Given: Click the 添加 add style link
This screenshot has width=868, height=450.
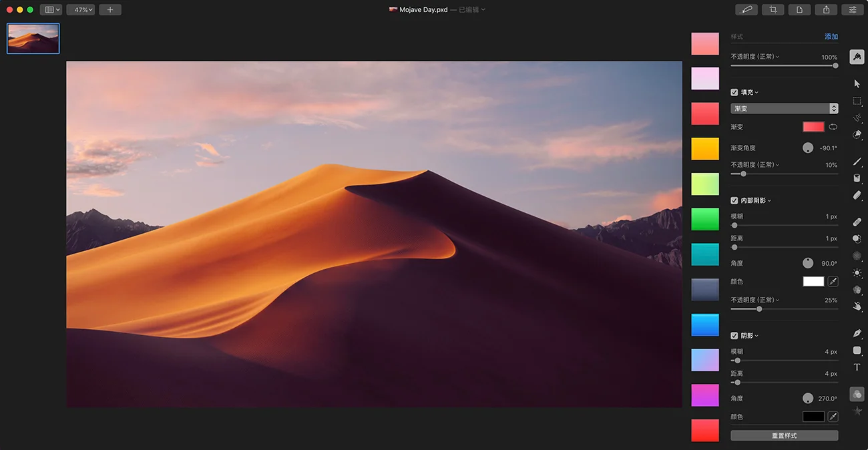Looking at the screenshot, I should pos(831,36).
